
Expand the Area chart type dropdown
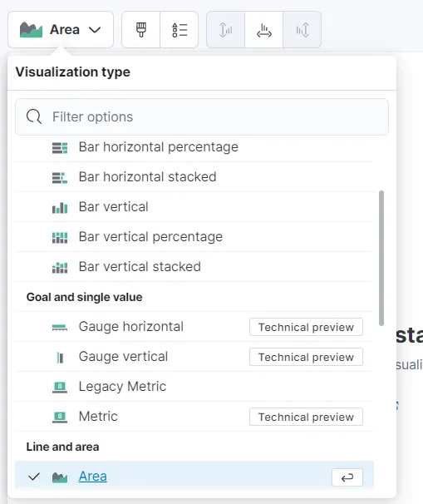(61, 30)
